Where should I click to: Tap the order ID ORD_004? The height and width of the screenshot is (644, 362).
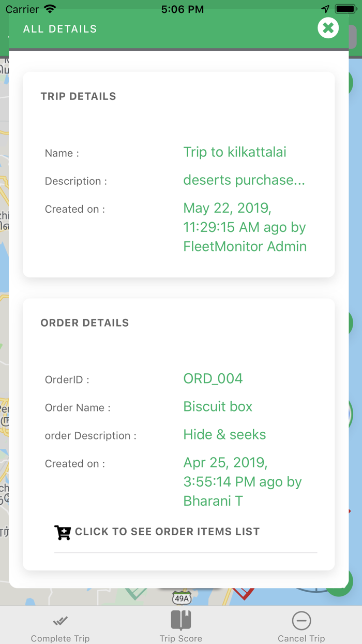click(213, 378)
